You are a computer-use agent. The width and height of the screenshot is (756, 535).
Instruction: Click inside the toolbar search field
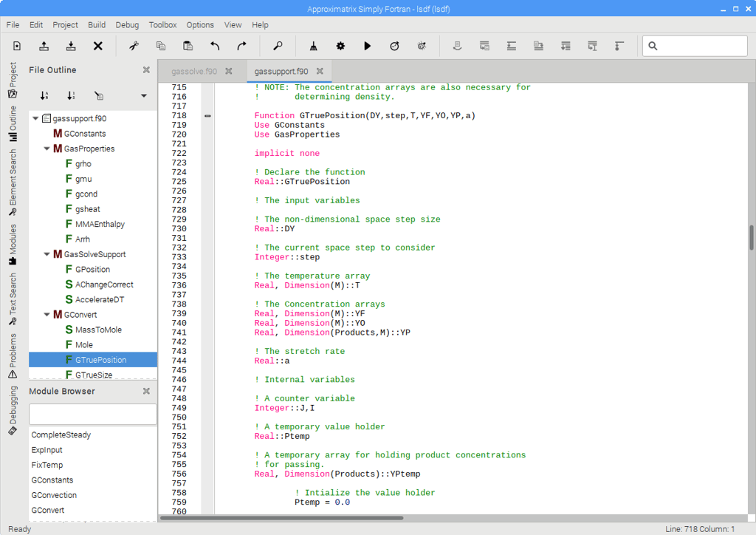click(694, 45)
